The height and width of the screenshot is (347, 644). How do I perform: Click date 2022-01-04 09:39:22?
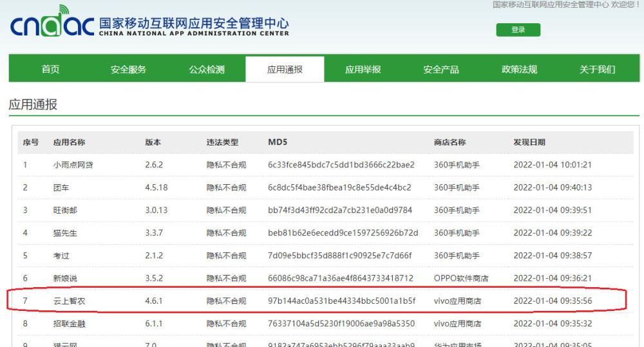click(553, 233)
